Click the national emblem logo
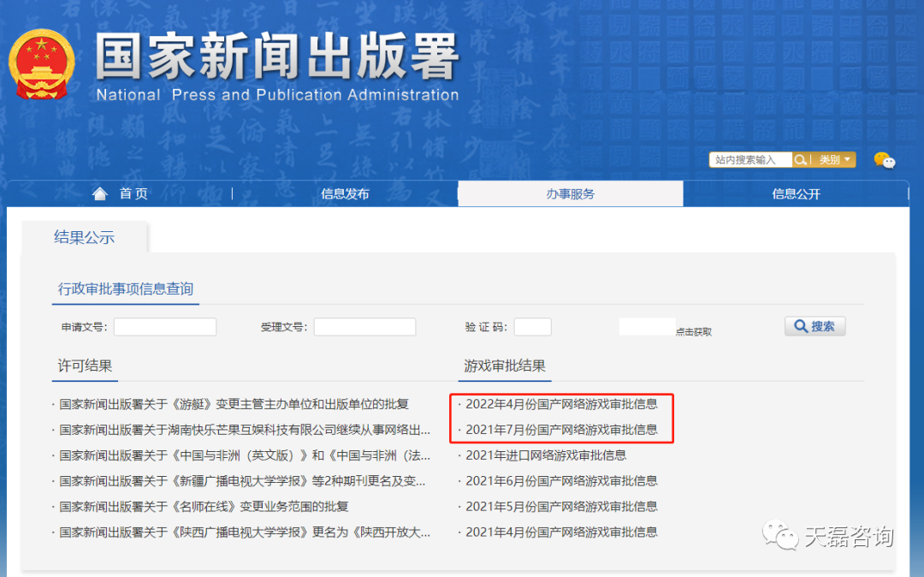This screenshot has width=924, height=577. [43, 63]
